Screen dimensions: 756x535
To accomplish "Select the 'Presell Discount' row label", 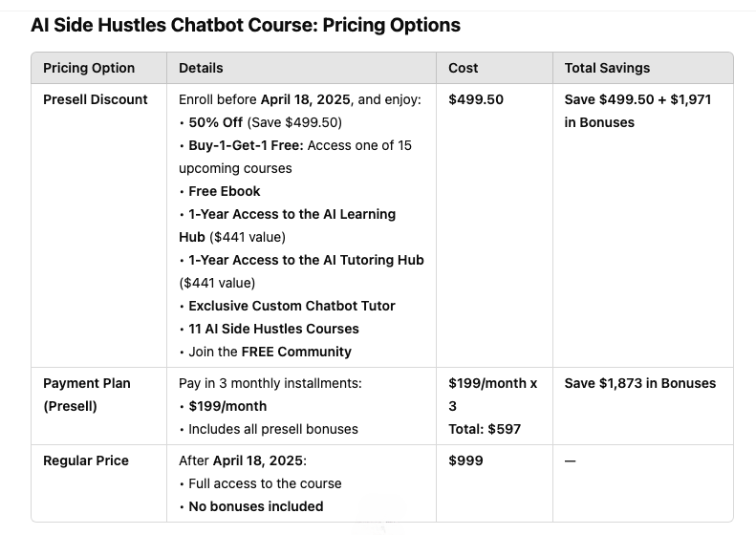I will tap(96, 99).
